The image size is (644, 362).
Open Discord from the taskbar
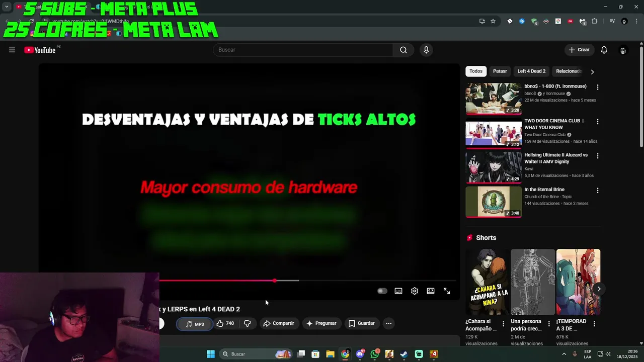click(x=360, y=354)
